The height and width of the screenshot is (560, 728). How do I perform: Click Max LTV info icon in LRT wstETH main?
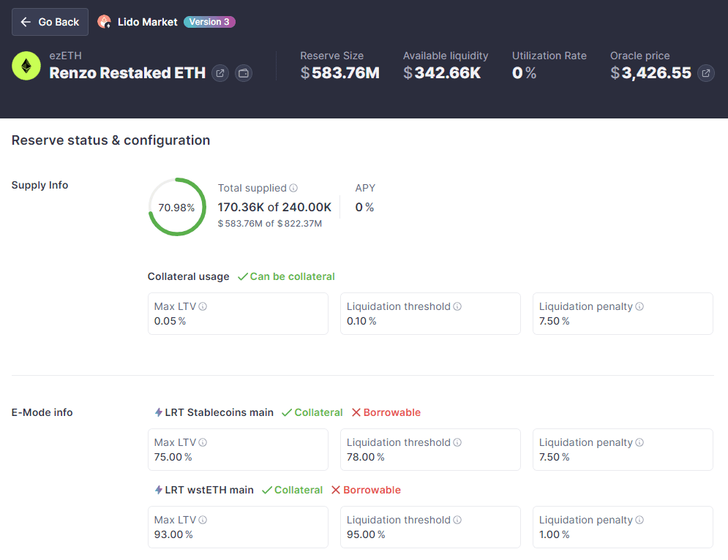coord(203,520)
